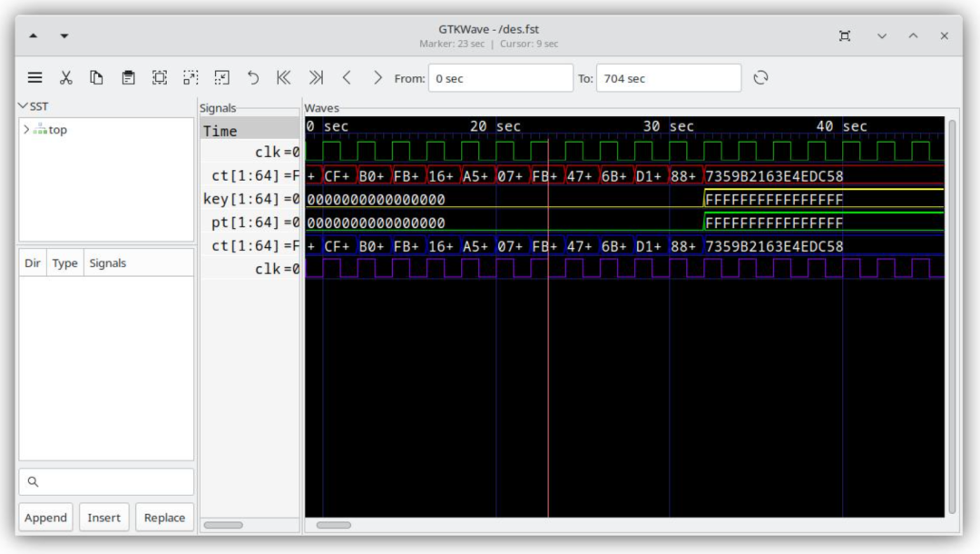Screen dimensions: 980x554
Task: Click the Signals pane horizontal scrollbar
Action: click(x=224, y=525)
